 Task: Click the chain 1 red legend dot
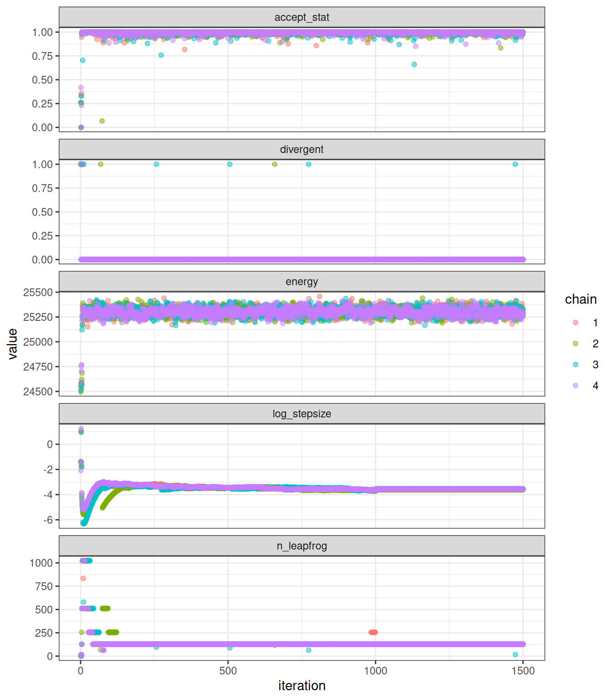pyautogui.click(x=576, y=323)
